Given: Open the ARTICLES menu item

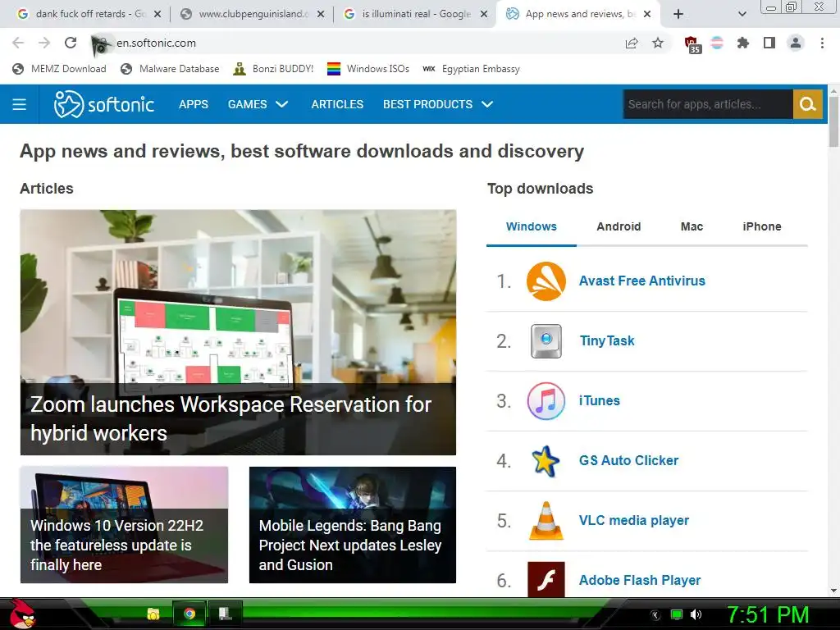Looking at the screenshot, I should (337, 104).
